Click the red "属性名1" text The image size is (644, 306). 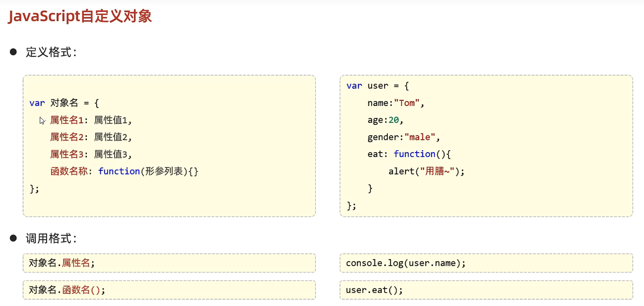point(67,120)
